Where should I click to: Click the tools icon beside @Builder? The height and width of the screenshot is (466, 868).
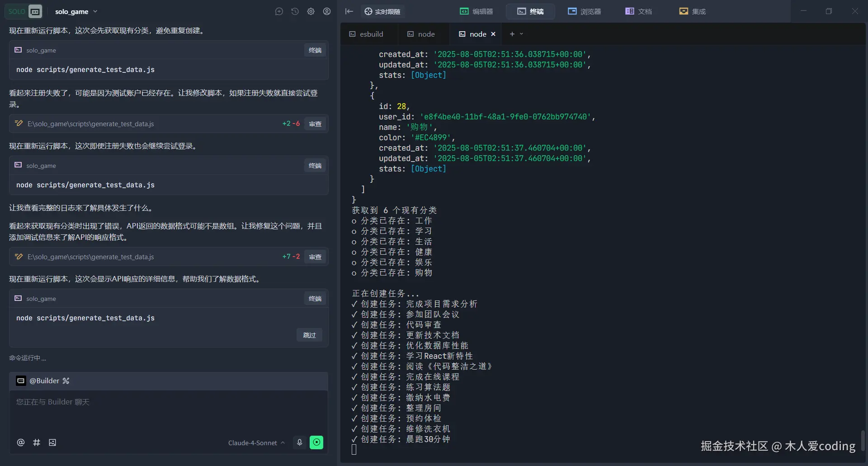tap(66, 381)
